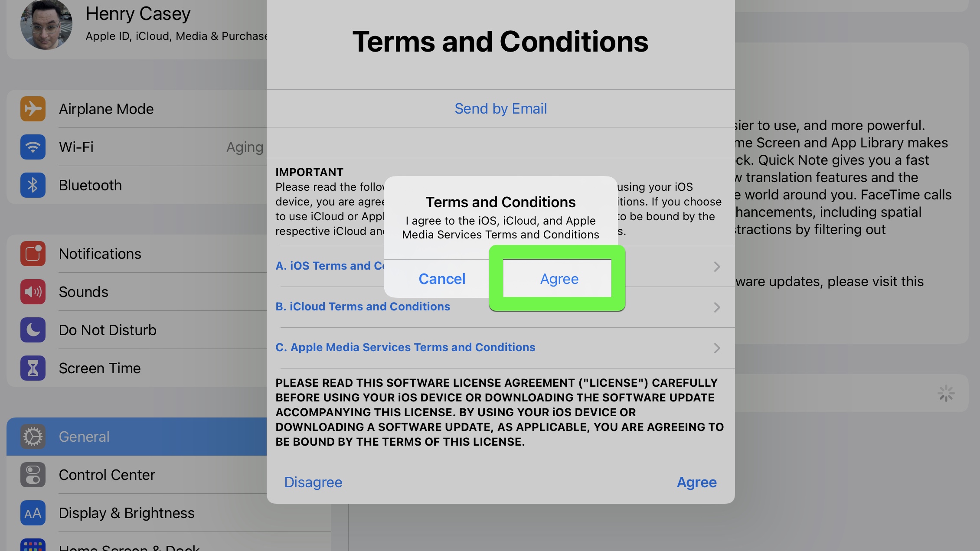Click Cancel in Terms popup
The width and height of the screenshot is (980, 551).
click(441, 278)
